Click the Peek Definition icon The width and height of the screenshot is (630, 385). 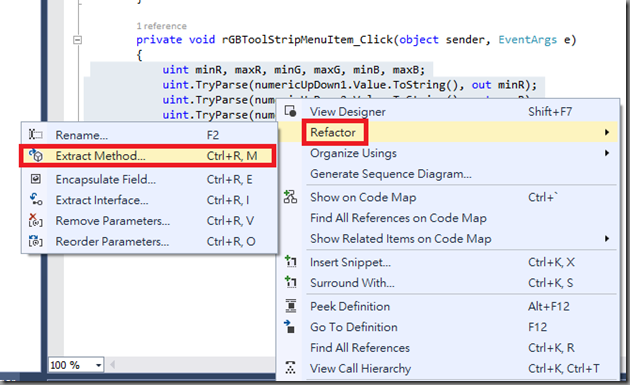(x=290, y=306)
